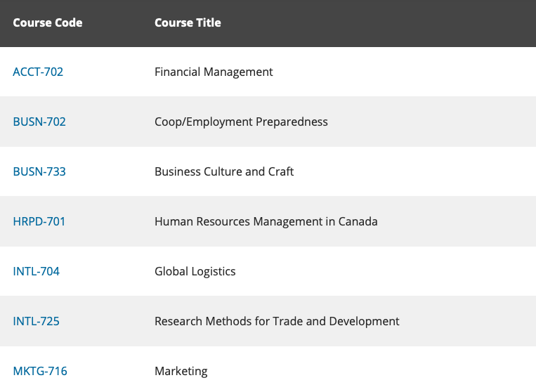Click the Coop/Employment Preparedness title

(241, 122)
